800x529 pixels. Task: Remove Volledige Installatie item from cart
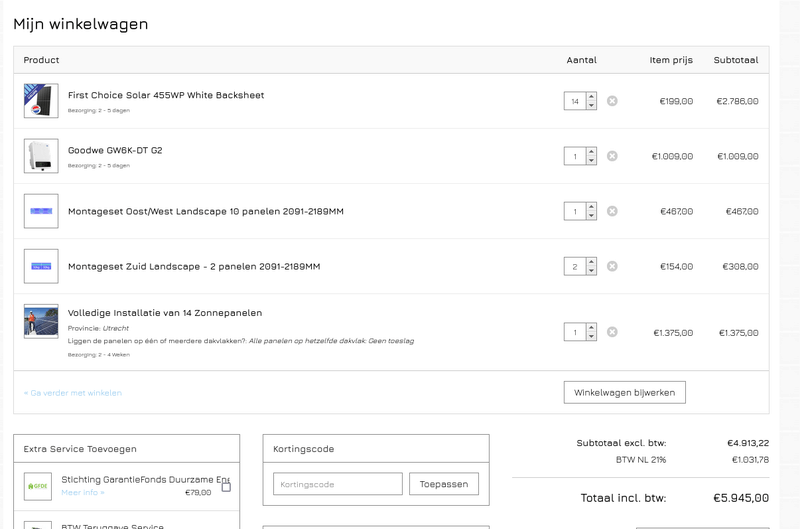pos(612,332)
